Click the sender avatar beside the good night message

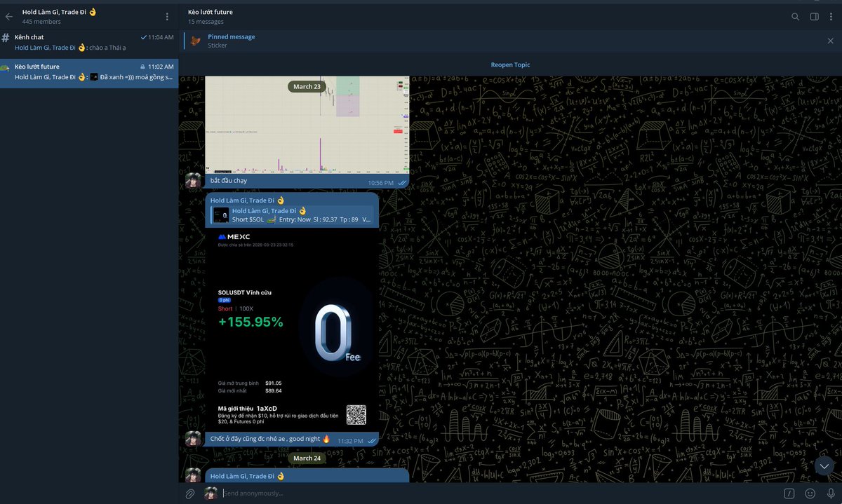pos(194,439)
